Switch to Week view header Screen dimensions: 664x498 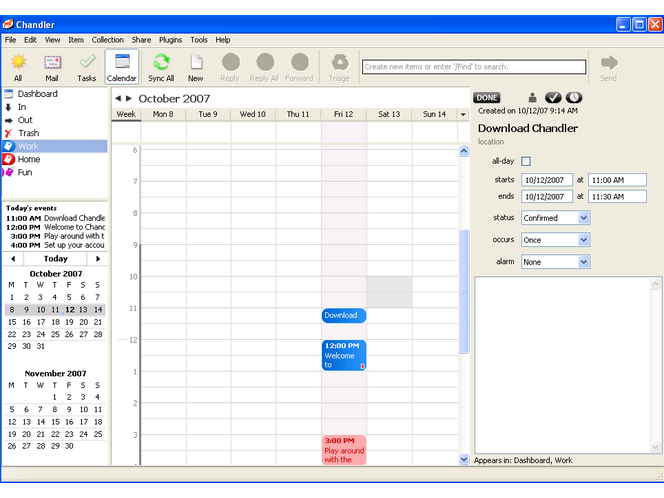point(126,114)
